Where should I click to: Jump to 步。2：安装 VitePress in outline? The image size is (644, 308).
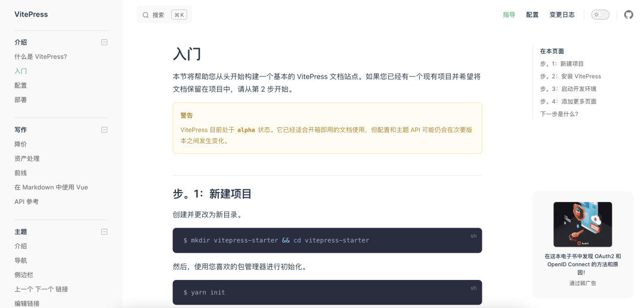[x=571, y=76]
